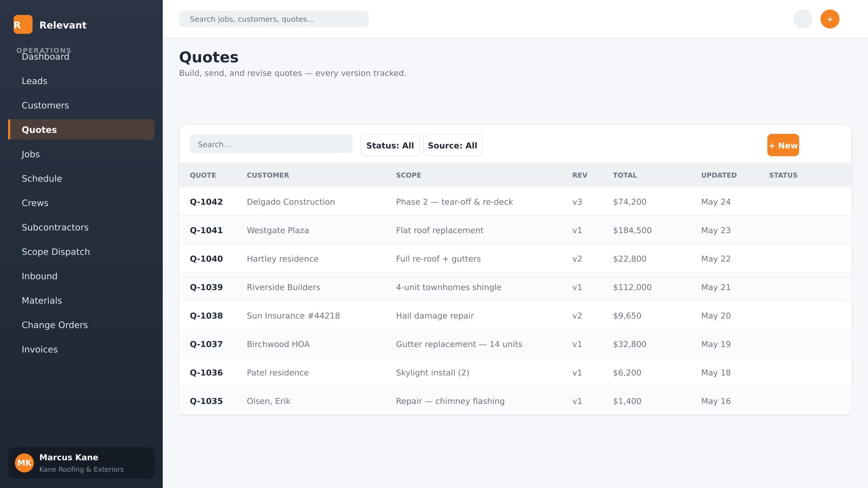Image resolution: width=868 pixels, height=488 pixels.
Task: Click customer Birchwood HOA
Action: (x=278, y=344)
